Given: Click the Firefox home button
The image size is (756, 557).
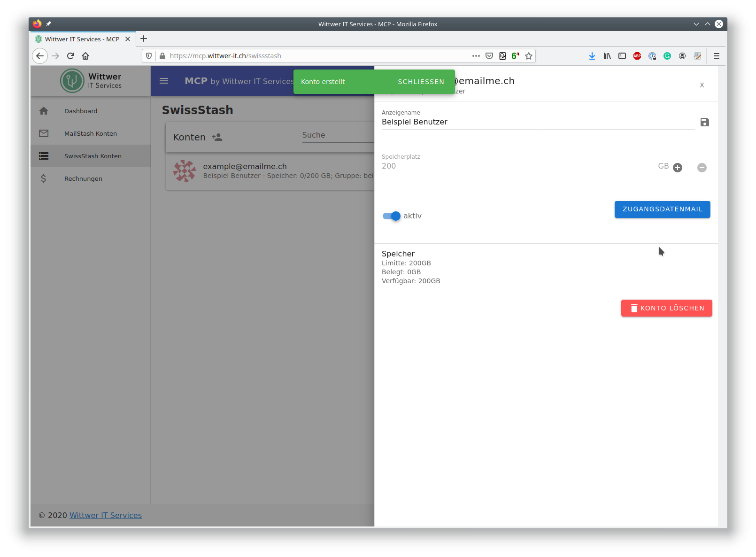Looking at the screenshot, I should point(85,56).
